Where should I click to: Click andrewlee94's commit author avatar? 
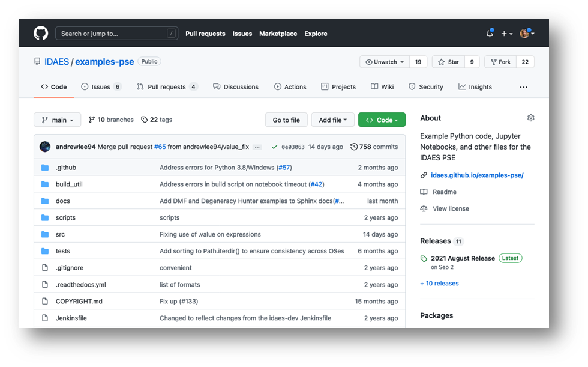(45, 147)
